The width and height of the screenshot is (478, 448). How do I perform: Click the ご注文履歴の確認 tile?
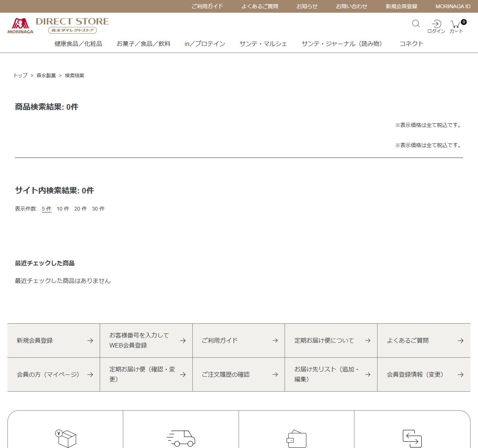(x=239, y=374)
